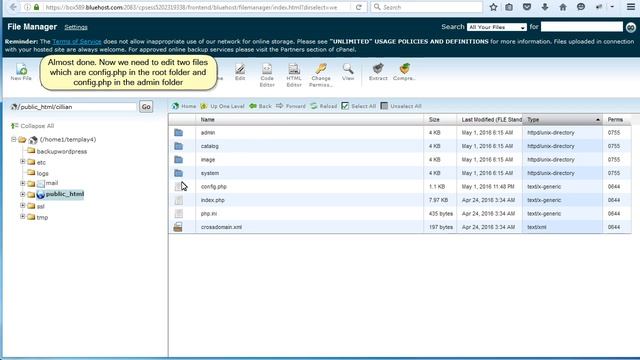The image size is (640, 360).
Task: Expand the ssl folder node
Action: tap(23, 206)
